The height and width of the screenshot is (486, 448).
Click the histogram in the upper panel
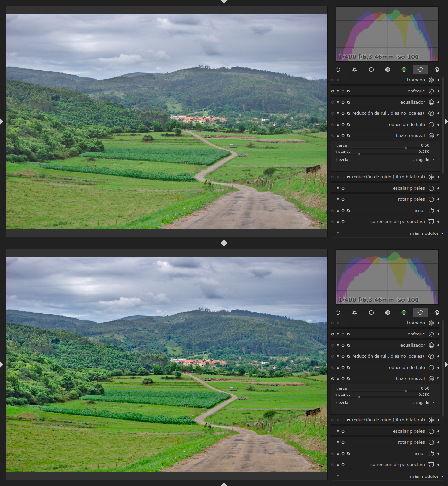(387, 34)
